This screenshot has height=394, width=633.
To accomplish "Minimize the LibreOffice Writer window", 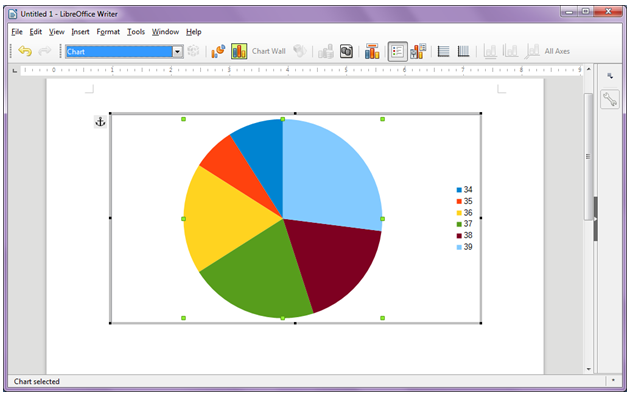I will [569, 12].
